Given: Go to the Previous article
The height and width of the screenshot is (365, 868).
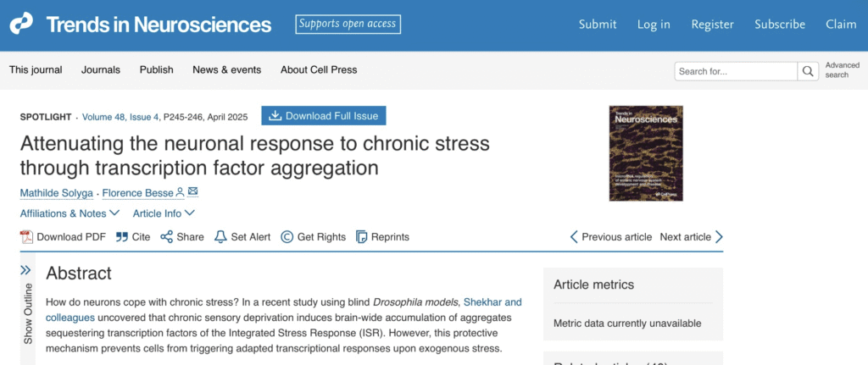Looking at the screenshot, I should point(611,236).
